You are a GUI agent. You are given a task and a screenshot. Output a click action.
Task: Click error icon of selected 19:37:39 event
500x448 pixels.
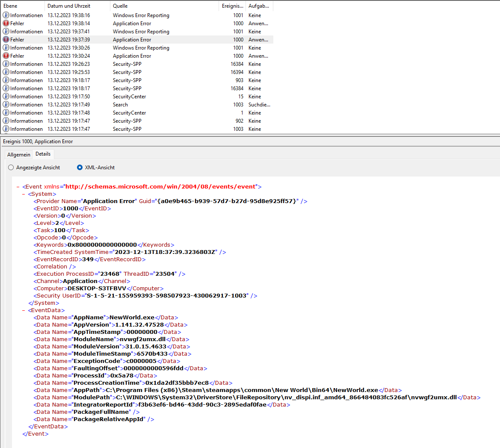tap(6, 39)
